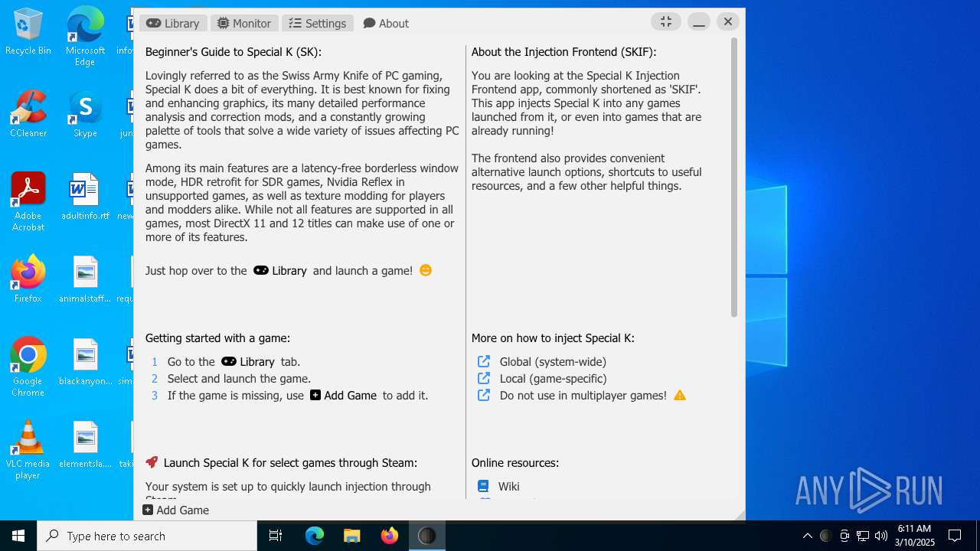Click the smiley emoji after 'launch a game!'
The height and width of the screenshot is (551, 980).
point(426,270)
